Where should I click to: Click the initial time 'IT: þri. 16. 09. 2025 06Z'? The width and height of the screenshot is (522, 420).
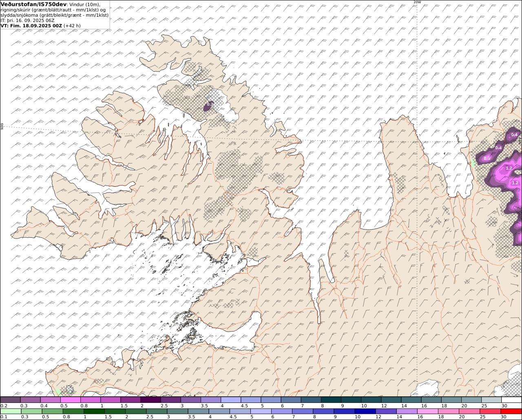click(x=27, y=20)
